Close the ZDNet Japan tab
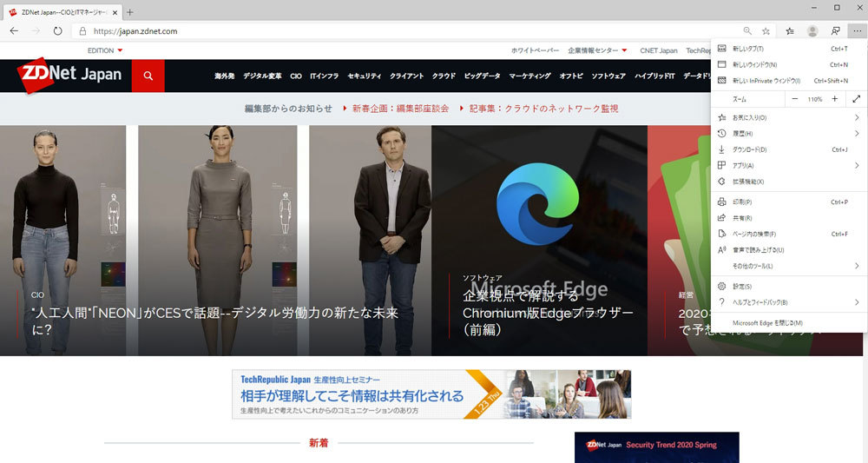The width and height of the screenshot is (868, 463). point(115,12)
